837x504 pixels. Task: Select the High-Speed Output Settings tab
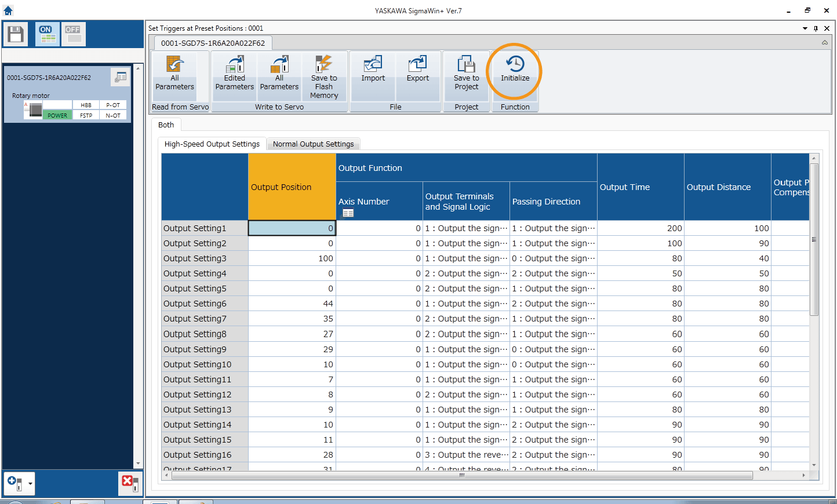(x=212, y=144)
